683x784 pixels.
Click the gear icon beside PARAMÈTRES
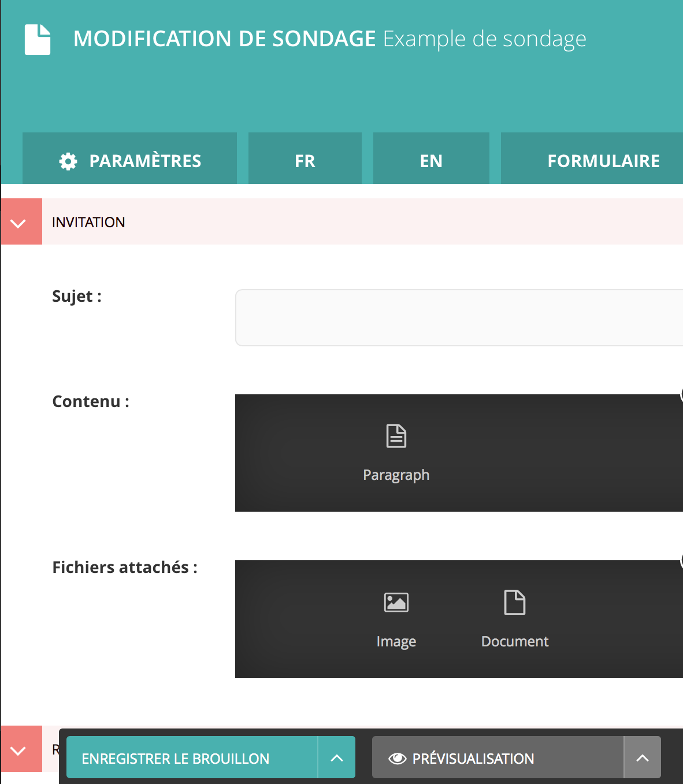click(68, 161)
